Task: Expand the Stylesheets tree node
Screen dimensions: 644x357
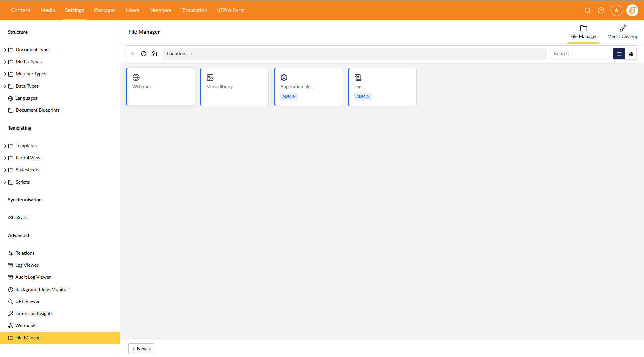Action: point(5,170)
